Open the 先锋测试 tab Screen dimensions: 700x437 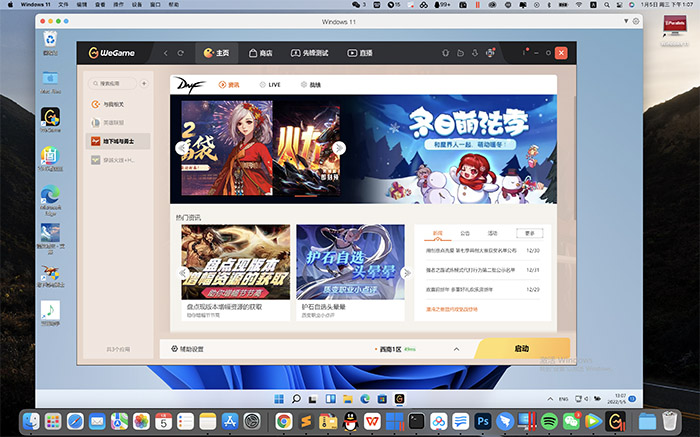click(x=309, y=53)
